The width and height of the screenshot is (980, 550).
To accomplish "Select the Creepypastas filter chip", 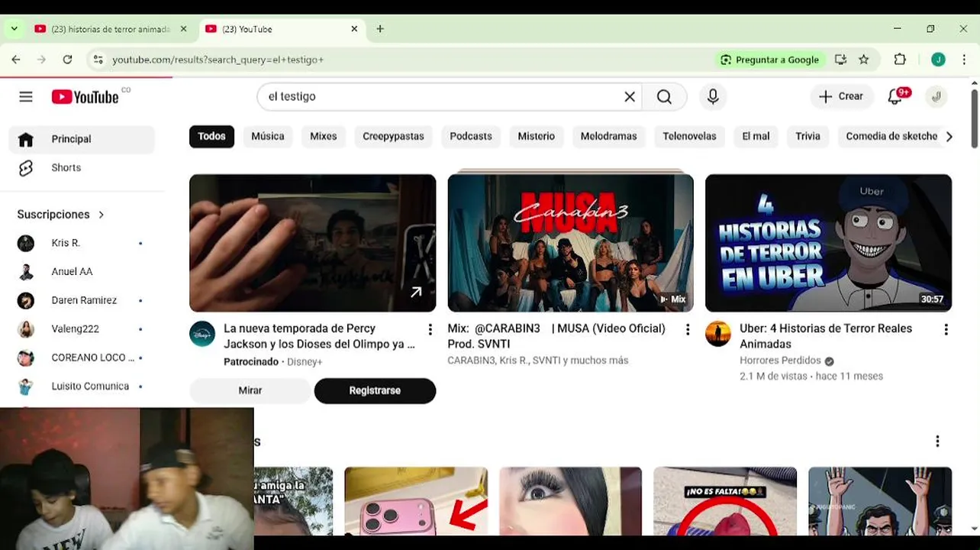I will pos(393,137).
